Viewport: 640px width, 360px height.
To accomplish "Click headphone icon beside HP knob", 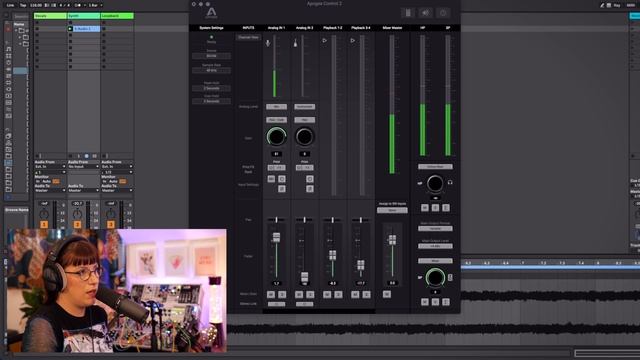I will coord(450,182).
